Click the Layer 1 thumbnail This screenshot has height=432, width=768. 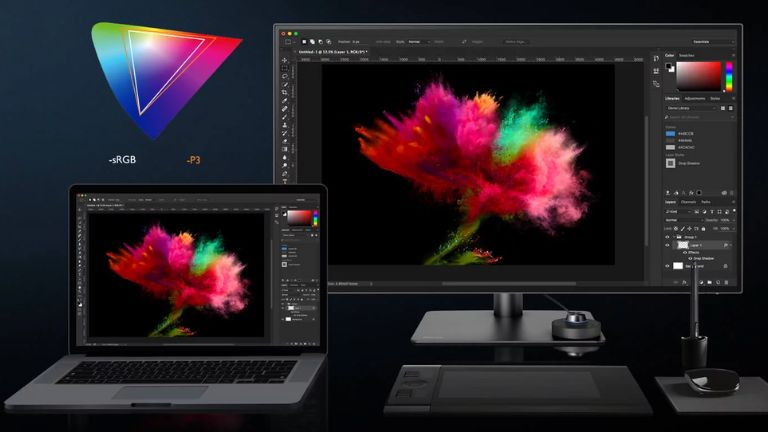(683, 245)
